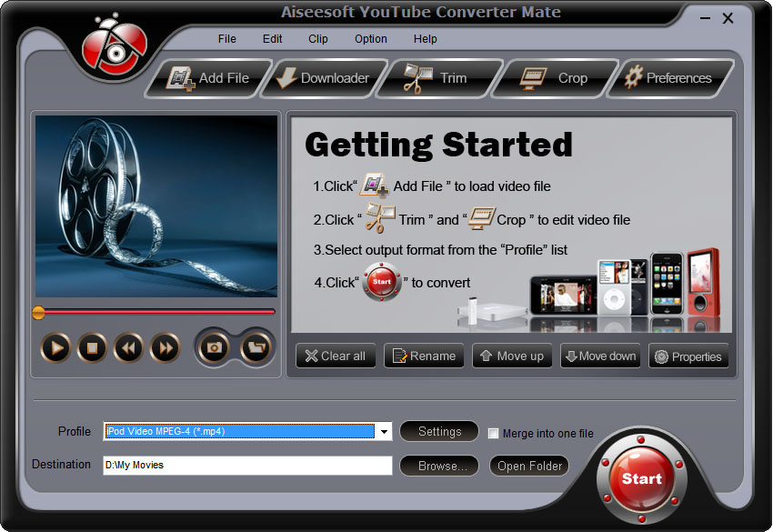Viewport: 773px width, 532px height.
Task: Open the Crop tool
Action: (x=556, y=78)
